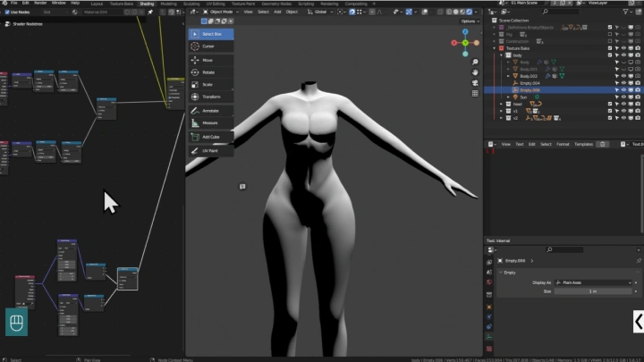The width and height of the screenshot is (644, 362).
Task: Adjust the empty Size value field
Action: (x=592, y=291)
